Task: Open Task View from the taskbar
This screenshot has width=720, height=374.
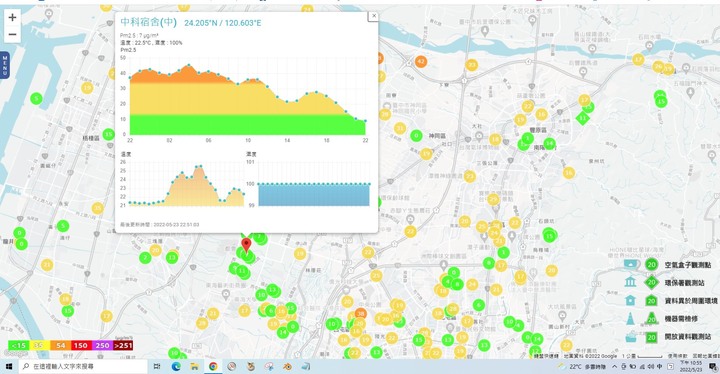Action: (157, 366)
